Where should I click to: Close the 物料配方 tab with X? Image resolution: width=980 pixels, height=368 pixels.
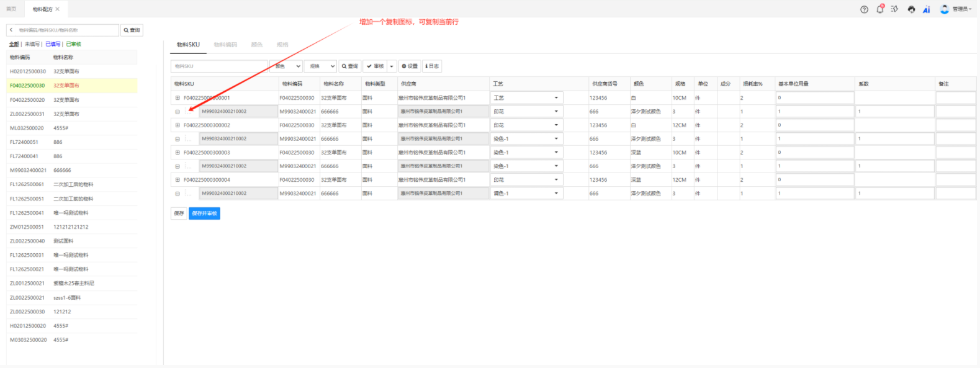tap(58, 9)
